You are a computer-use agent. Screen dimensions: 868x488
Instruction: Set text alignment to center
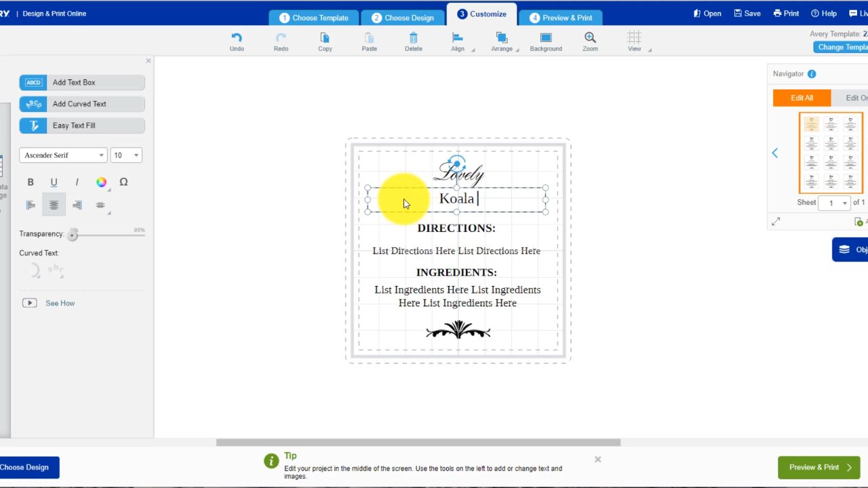pyautogui.click(x=54, y=205)
